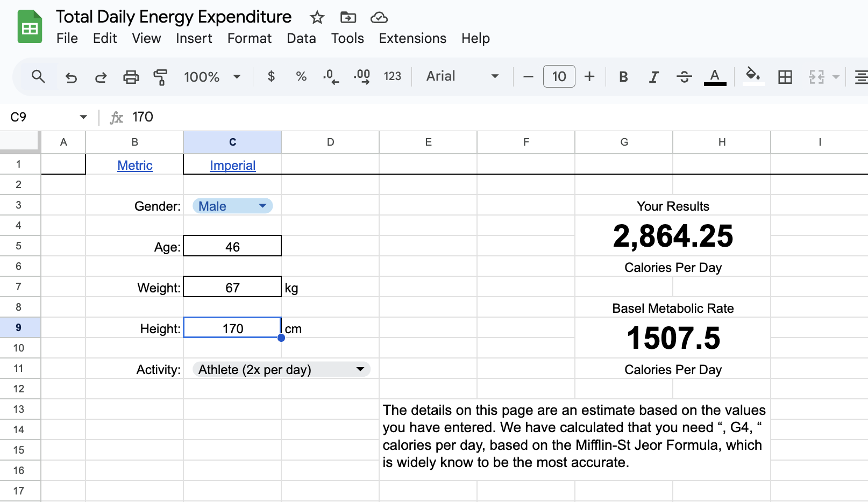Undo the last action
Screen dimensions: 868x502
pos(71,77)
